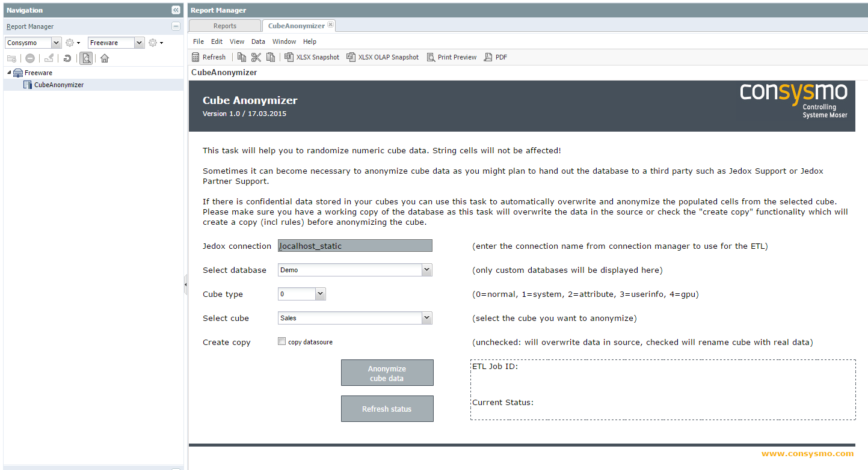
Task: Open the Cube type dropdown
Action: (302, 294)
